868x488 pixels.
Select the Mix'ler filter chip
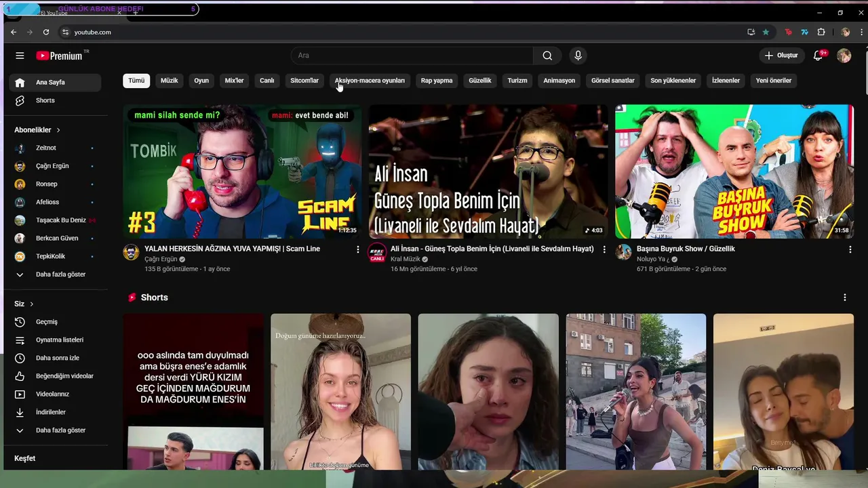(234, 81)
